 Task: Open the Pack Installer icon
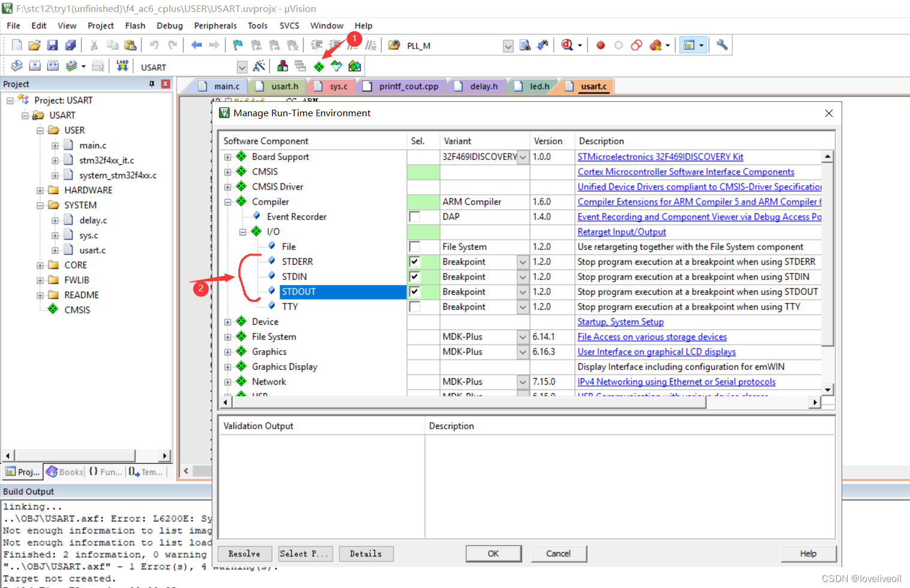click(355, 66)
